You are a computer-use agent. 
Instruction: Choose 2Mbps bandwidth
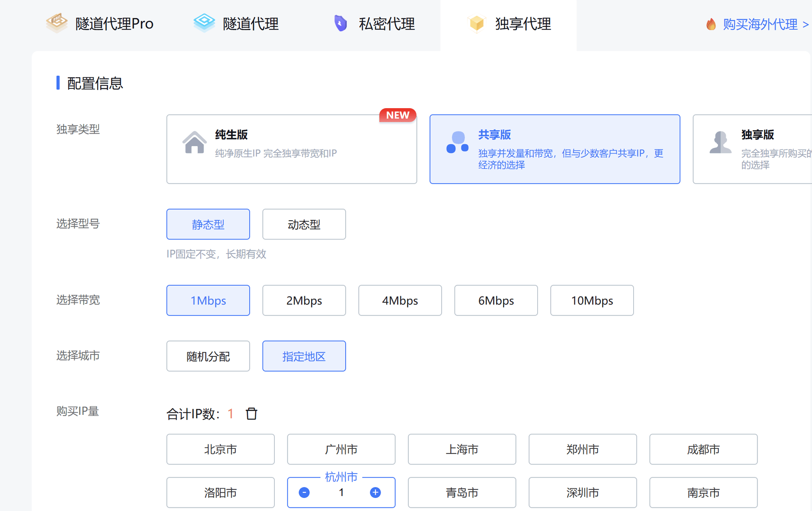304,300
